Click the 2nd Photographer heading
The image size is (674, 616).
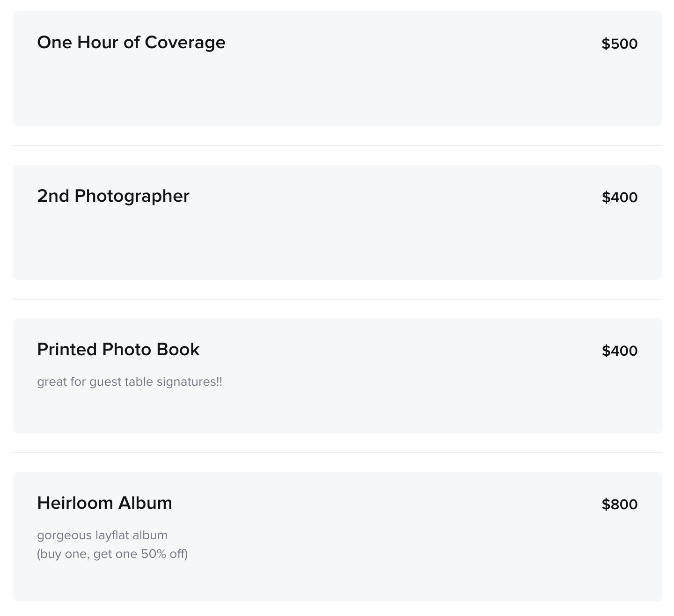pos(113,196)
